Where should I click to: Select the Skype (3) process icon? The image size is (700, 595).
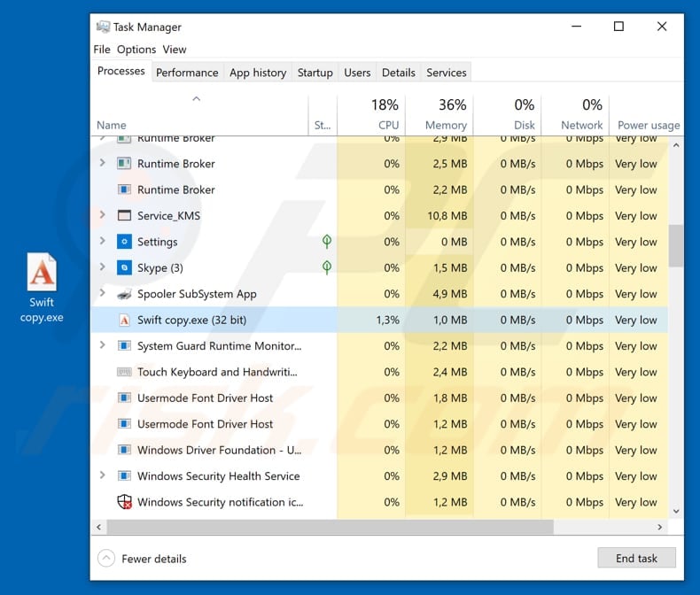[x=124, y=267]
